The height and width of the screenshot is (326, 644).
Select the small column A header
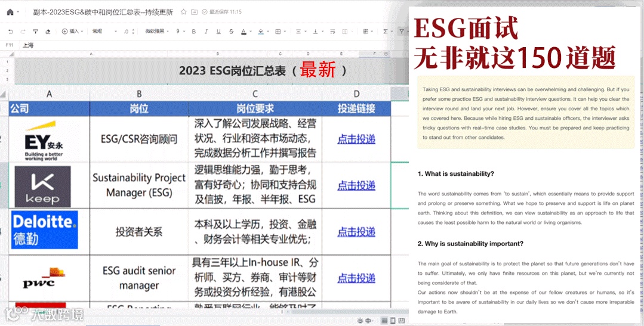(x=91, y=54)
